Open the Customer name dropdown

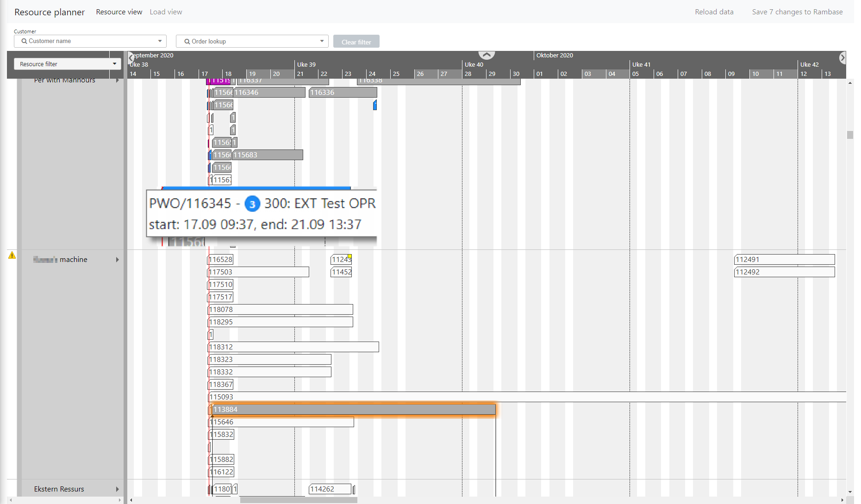pos(160,41)
